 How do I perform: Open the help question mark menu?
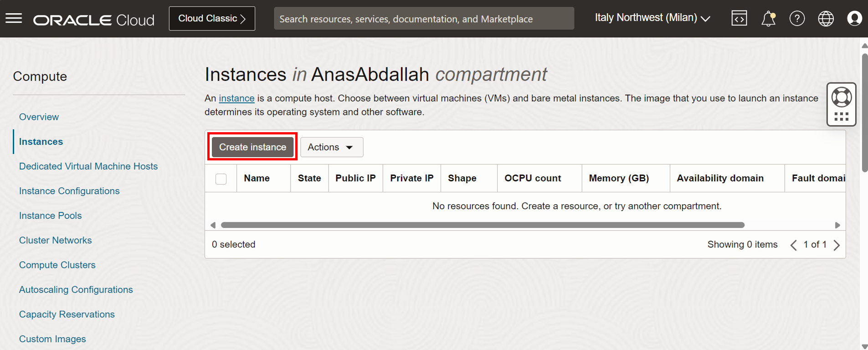797,19
